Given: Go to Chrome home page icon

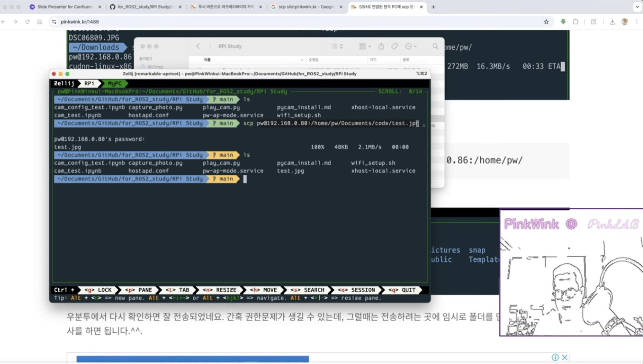Looking at the screenshot, I should pyautogui.click(x=40, y=22).
